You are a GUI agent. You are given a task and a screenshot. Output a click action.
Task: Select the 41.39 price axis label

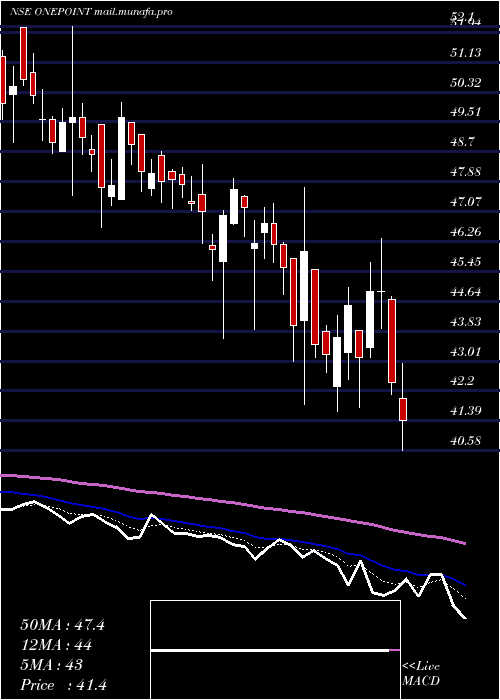466,411
